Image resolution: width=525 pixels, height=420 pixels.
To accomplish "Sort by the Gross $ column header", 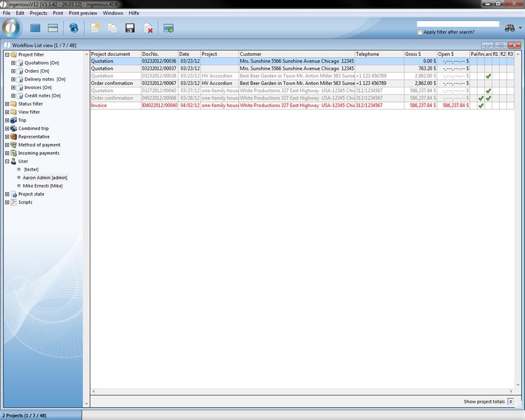I will 420,54.
